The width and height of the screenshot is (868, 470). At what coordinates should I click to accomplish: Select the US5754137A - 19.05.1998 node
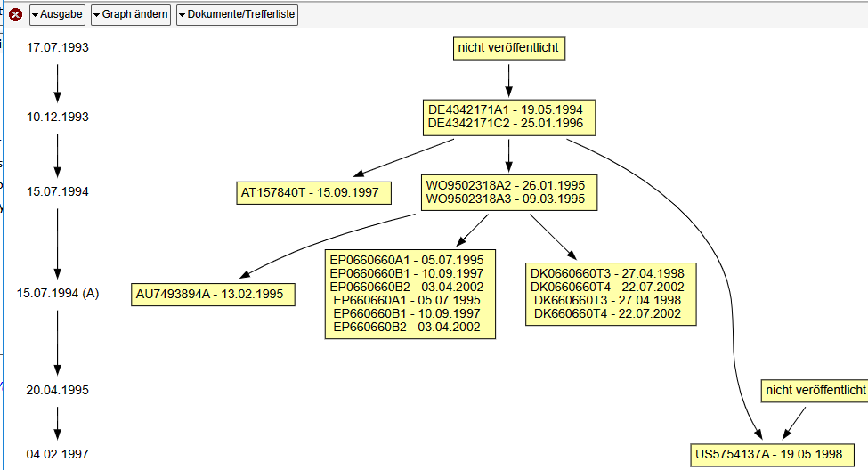point(772,455)
